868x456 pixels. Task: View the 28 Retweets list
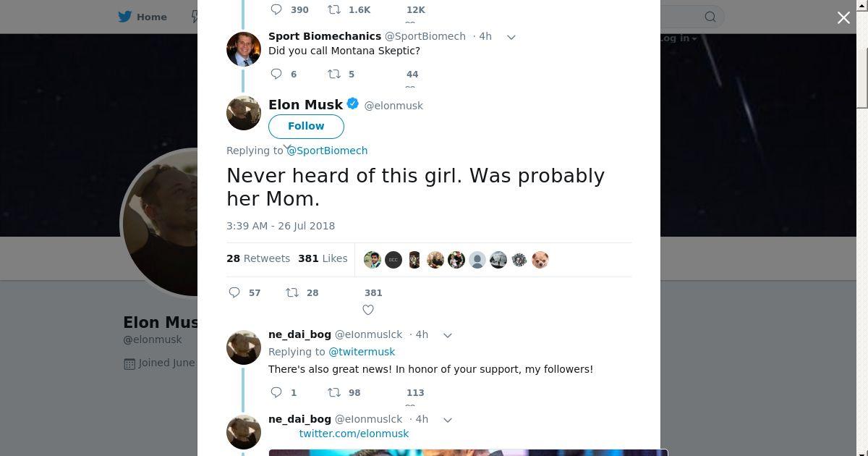258,258
